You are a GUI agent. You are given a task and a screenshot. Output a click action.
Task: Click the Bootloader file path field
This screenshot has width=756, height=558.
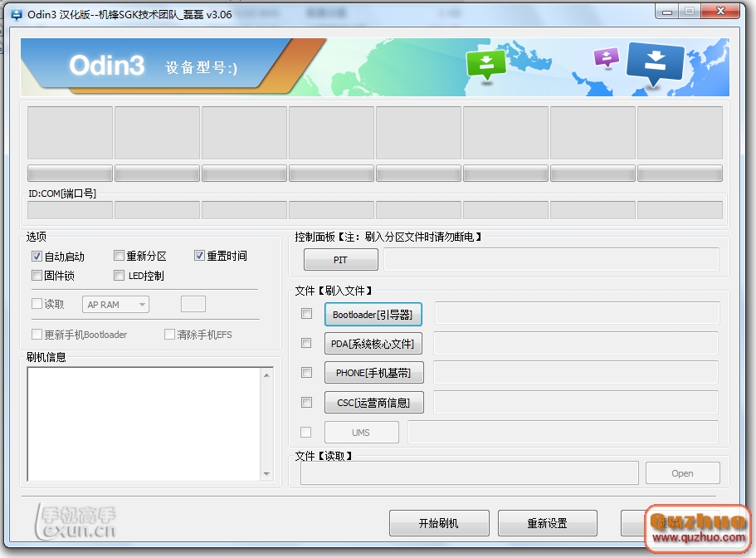577,313
